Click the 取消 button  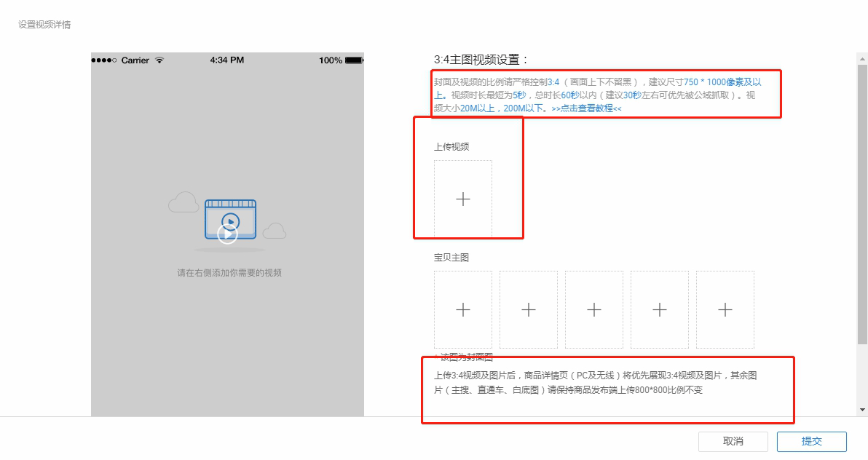733,442
